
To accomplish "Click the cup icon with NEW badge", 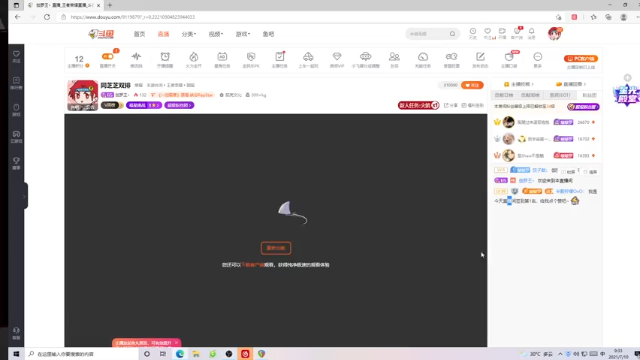I will tap(509, 56).
